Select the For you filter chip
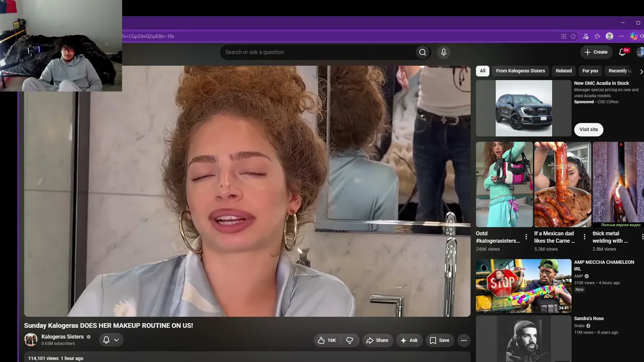 [590, 71]
